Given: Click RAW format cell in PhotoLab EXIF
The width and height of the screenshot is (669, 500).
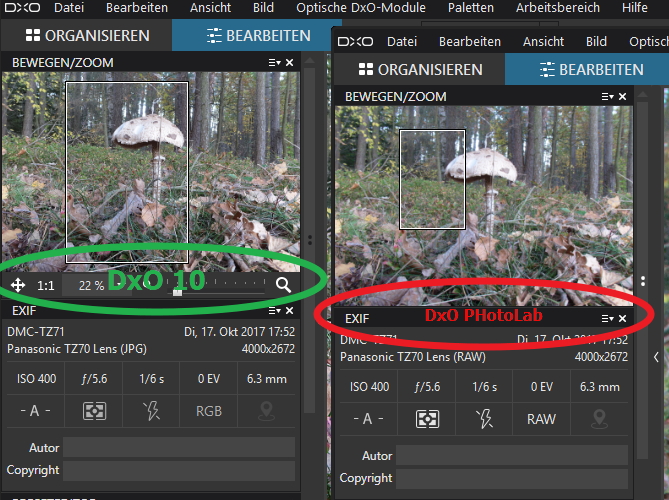Looking at the screenshot, I should tap(541, 419).
